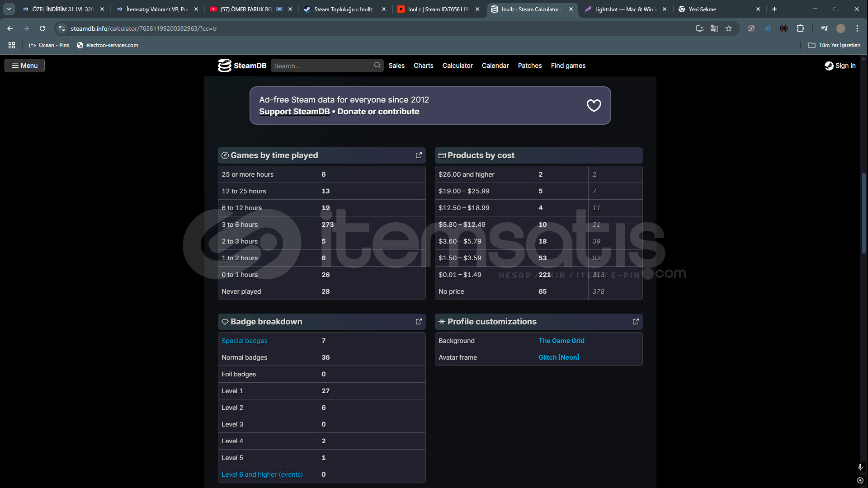Open the Patches menu item
The image size is (868, 488).
(530, 66)
